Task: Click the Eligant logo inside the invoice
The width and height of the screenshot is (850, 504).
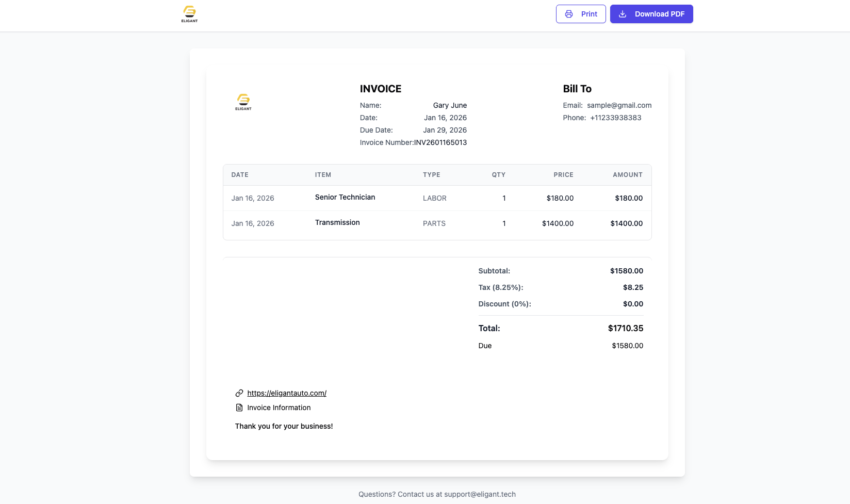Action: (x=243, y=102)
